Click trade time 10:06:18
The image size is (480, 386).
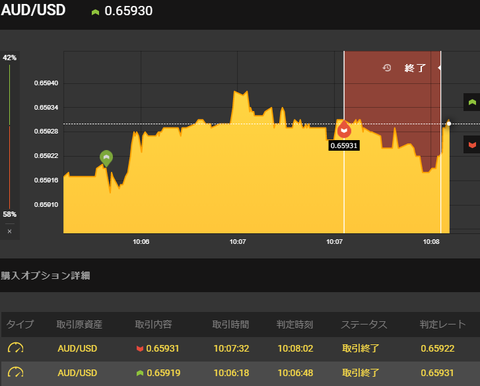[x=231, y=373]
